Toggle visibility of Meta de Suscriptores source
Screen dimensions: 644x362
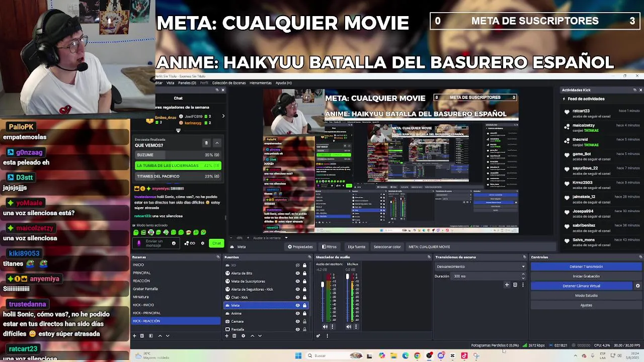[297, 281]
